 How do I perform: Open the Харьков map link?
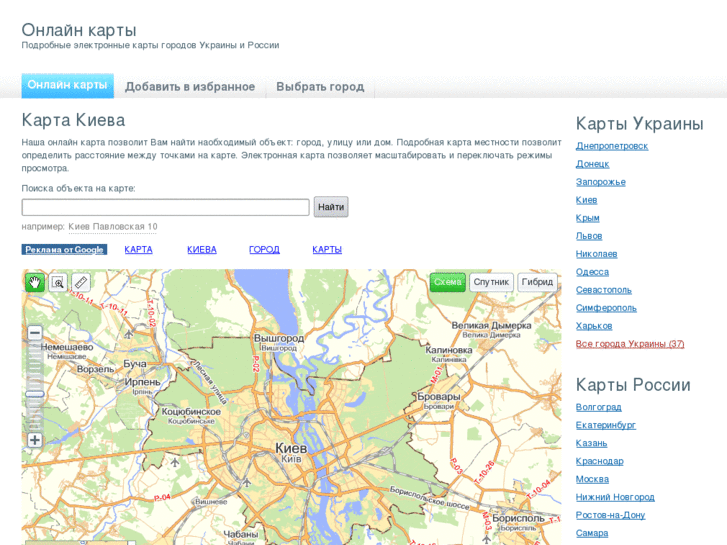[594, 326]
